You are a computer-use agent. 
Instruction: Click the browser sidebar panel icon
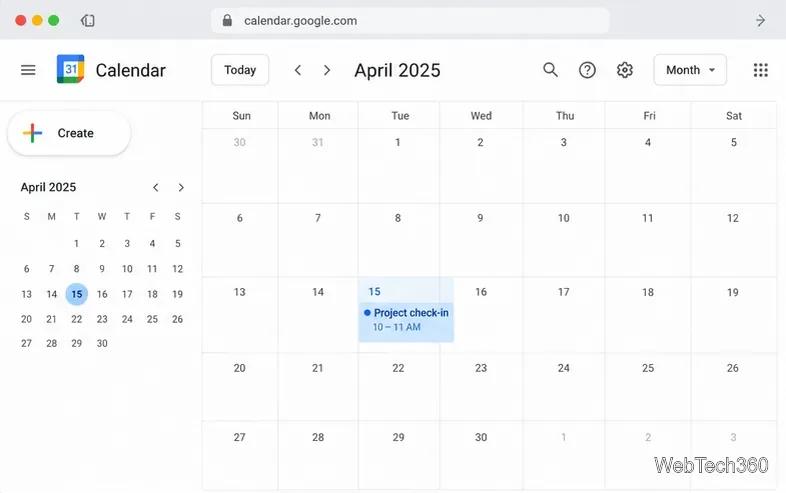(88, 21)
